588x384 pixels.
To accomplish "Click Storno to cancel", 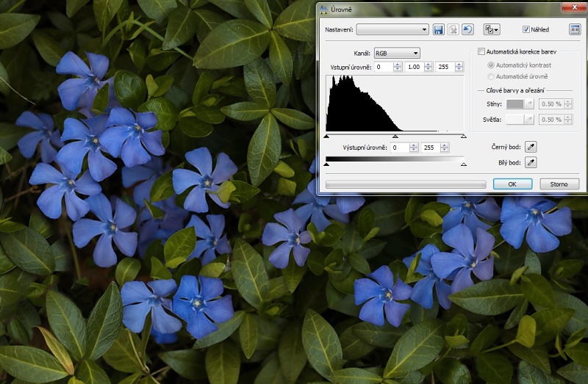I will (559, 184).
